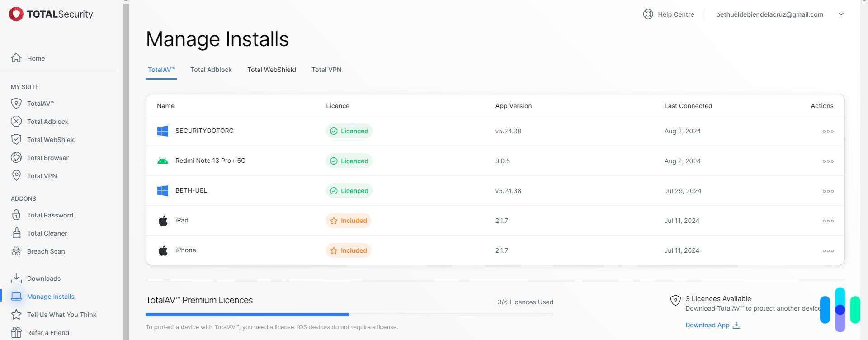Image resolution: width=868 pixels, height=340 pixels.
Task: Click the Licenced badge for BETH-UEL
Action: coord(349,191)
